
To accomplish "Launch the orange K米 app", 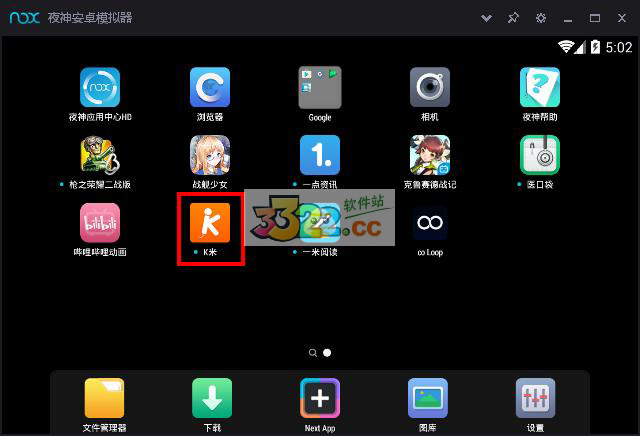I will [210, 223].
